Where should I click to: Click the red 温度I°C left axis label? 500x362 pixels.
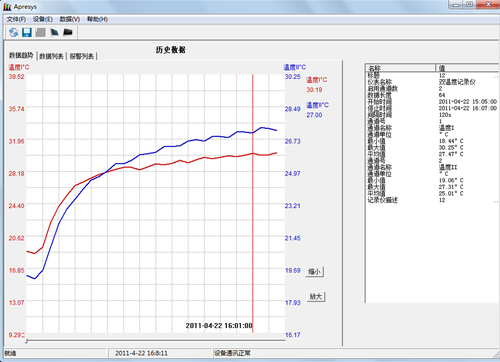point(19,67)
